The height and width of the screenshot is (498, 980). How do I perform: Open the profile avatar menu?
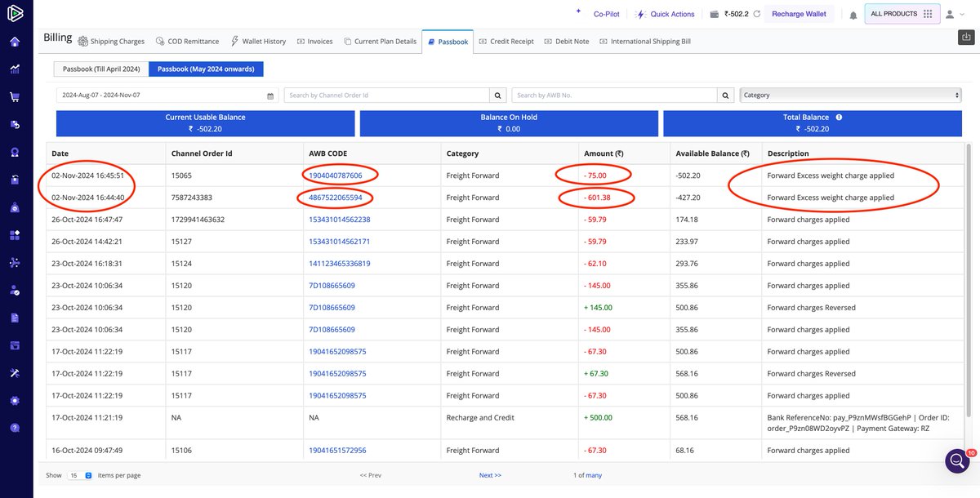pos(953,14)
